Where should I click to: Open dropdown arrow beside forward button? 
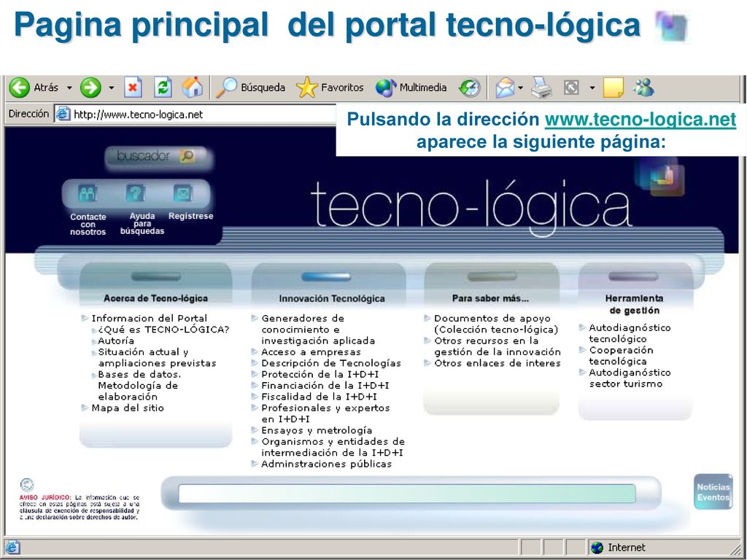pos(111,88)
